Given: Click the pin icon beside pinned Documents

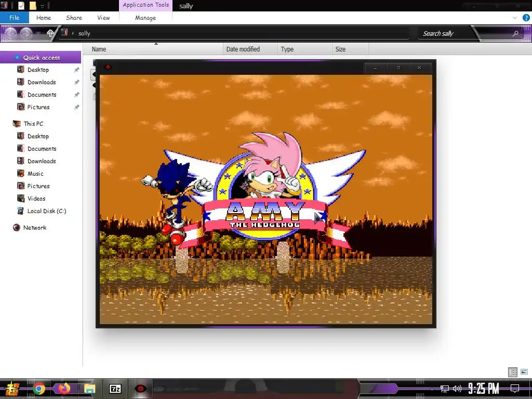Looking at the screenshot, I should coord(77,95).
